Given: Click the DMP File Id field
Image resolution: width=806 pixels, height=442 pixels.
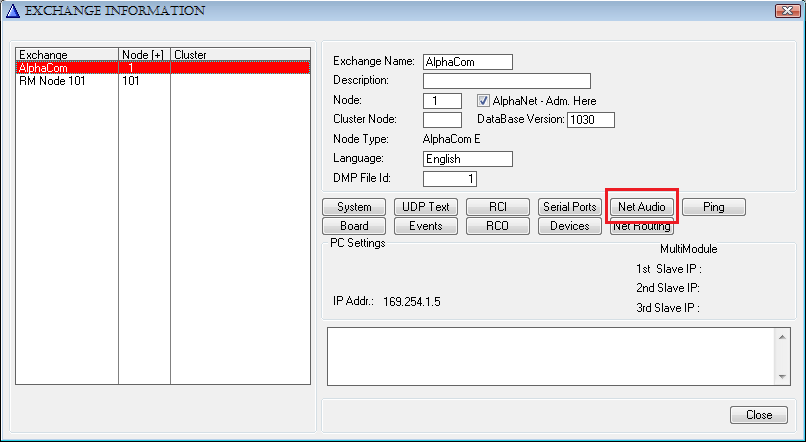Looking at the screenshot, I should (450, 178).
